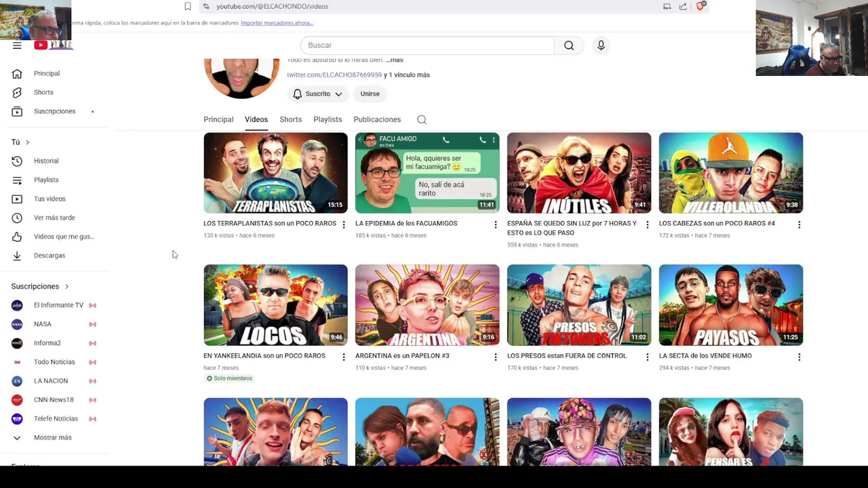Switch to the Playlists channel tab

pos(328,120)
